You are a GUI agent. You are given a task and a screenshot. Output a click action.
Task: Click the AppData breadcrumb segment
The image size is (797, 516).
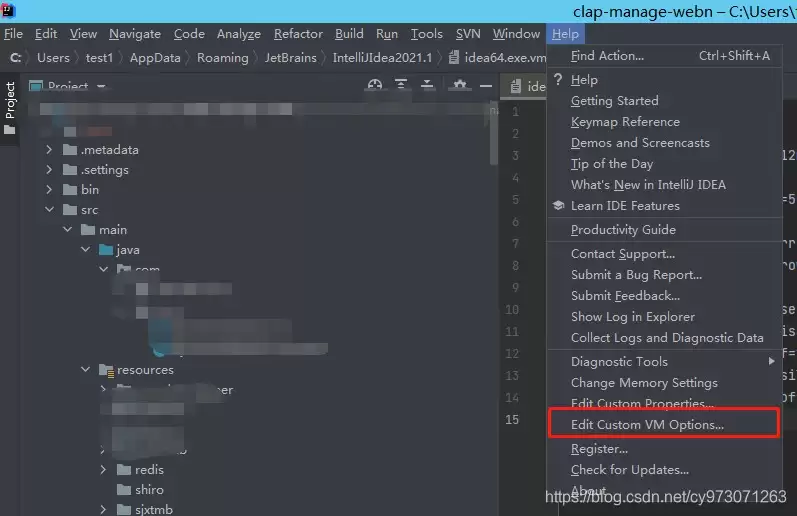pos(155,57)
